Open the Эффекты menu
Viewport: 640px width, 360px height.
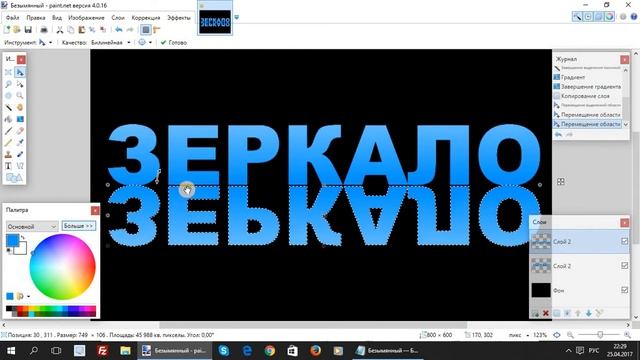[179, 18]
